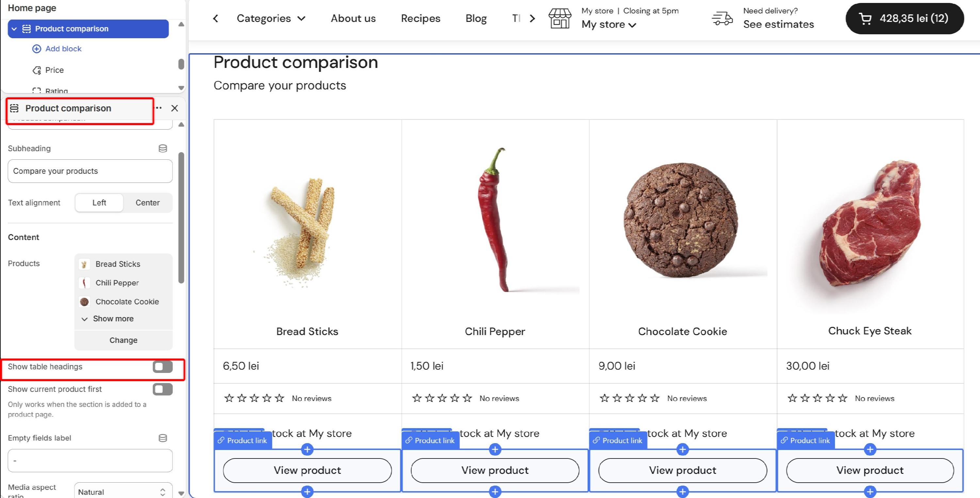
Task: Open the My store location dropdown
Action: click(x=609, y=25)
